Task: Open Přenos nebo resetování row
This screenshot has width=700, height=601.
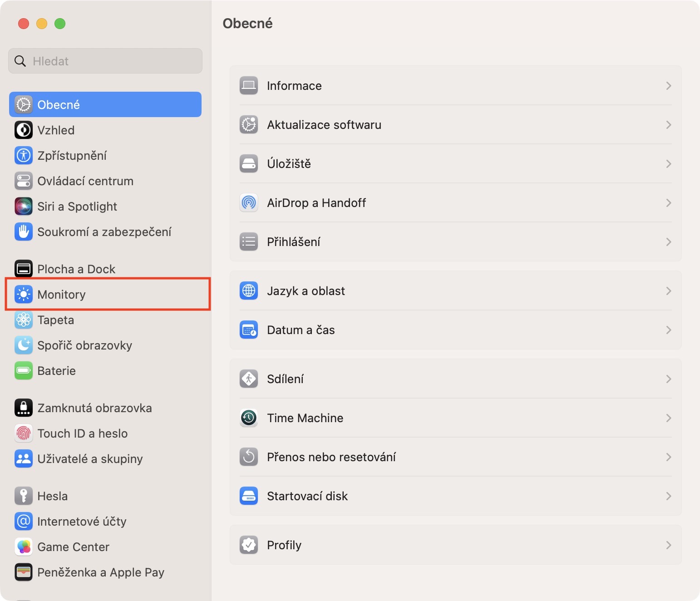Action: tap(331, 457)
